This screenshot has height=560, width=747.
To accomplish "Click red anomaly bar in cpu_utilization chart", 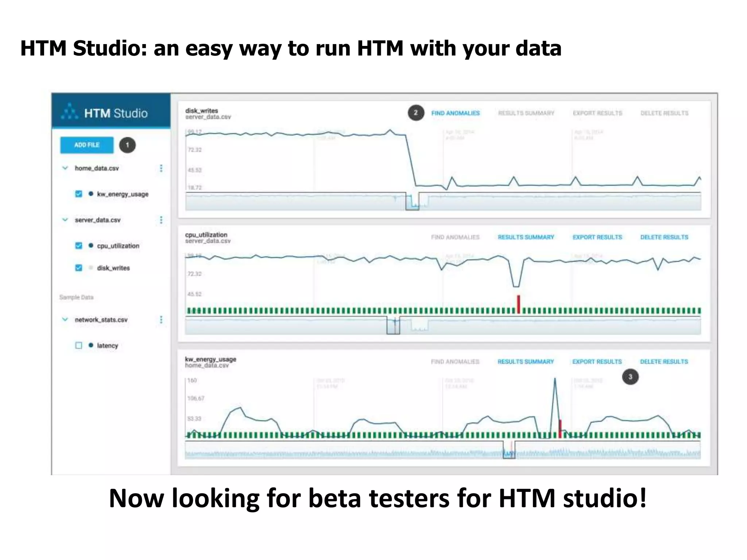I will tap(518, 304).
